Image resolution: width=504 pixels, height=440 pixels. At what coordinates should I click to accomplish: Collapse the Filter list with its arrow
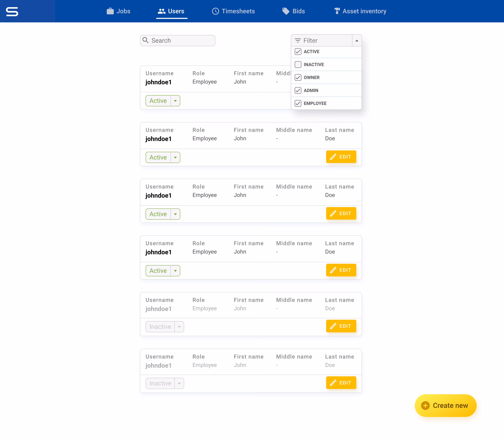coord(357,41)
